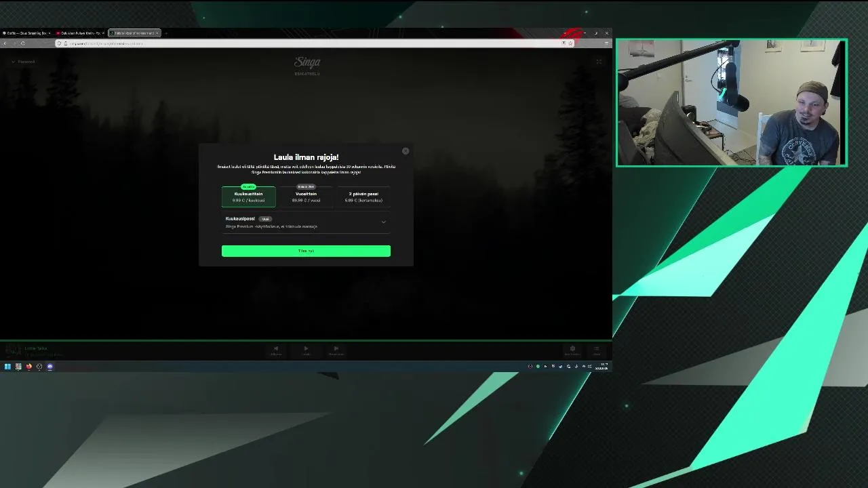Image resolution: width=868 pixels, height=488 pixels.
Task: Open Windows Start menu
Action: click(7, 367)
